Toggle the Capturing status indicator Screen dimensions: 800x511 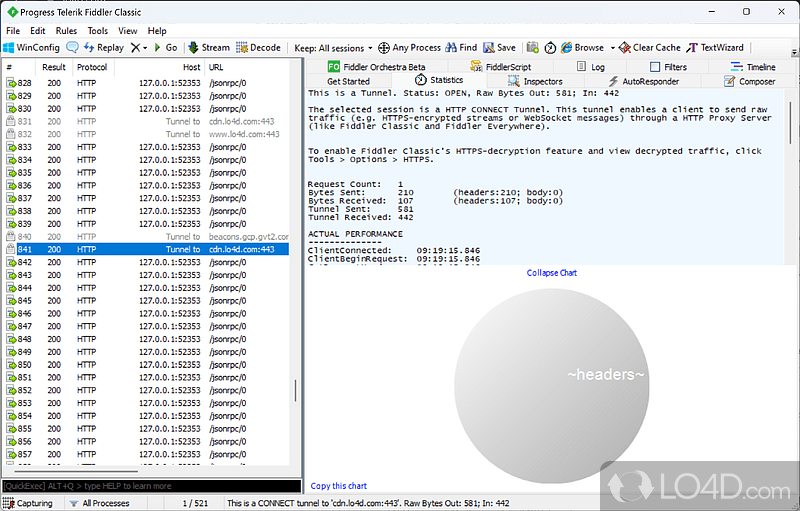[x=28, y=503]
